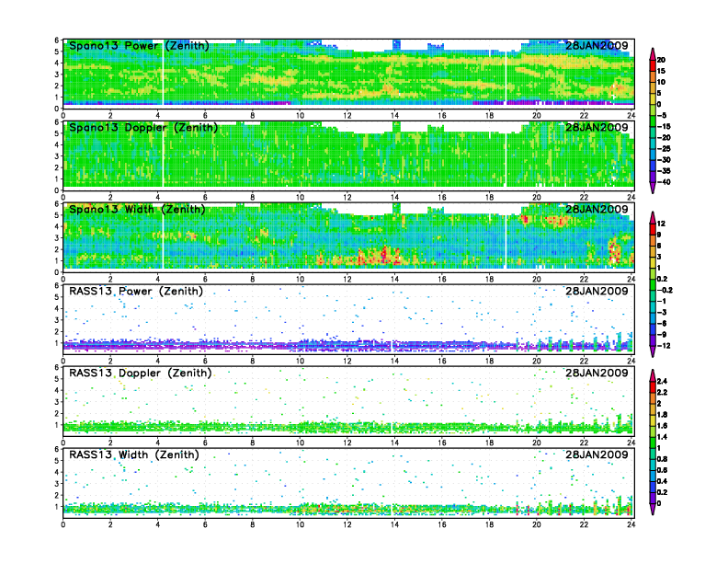Image resolution: width=728 pixels, height=563 pixels.
Task: Click hour 24 tick label under RASS13 Width panel
Action: (631, 524)
